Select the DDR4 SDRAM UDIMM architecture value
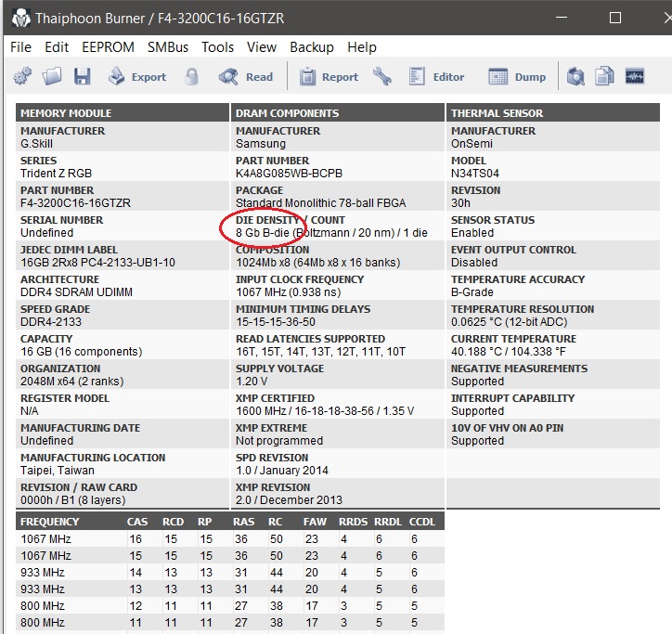This screenshot has height=634, width=672. click(76, 291)
